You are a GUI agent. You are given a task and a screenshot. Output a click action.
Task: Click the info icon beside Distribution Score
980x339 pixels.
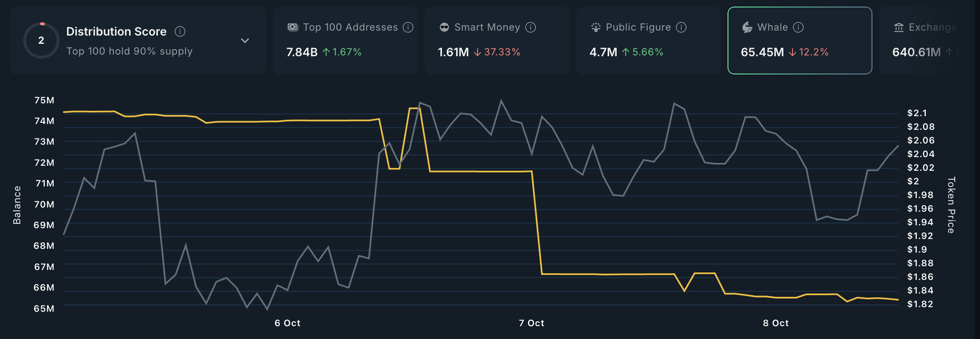180,31
